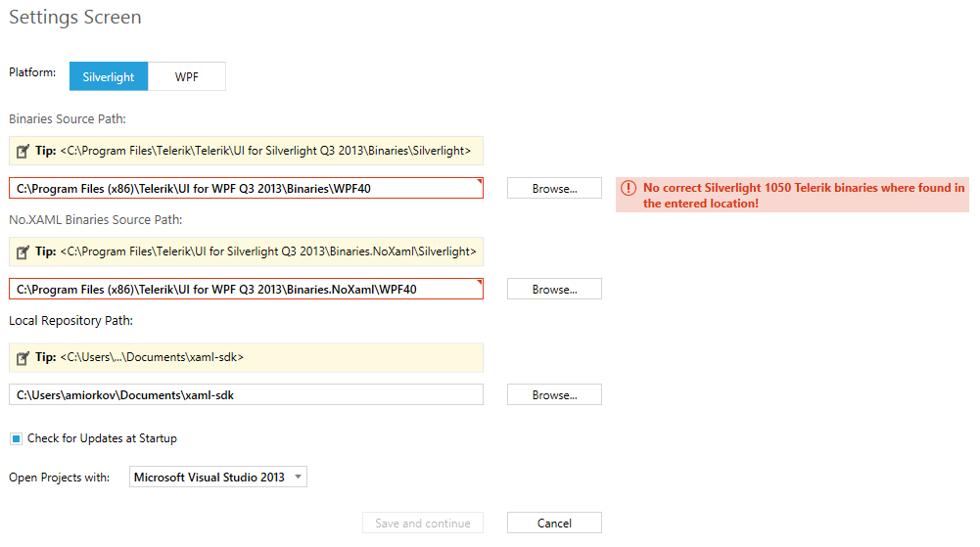
Task: Click the Silverlight binaries error message
Action: pyautogui.click(x=792, y=196)
